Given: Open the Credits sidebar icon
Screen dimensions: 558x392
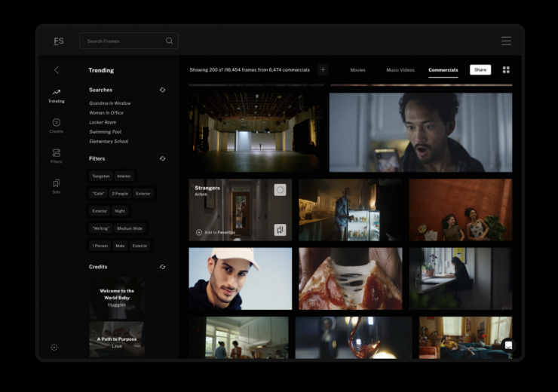Looking at the screenshot, I should tap(57, 125).
